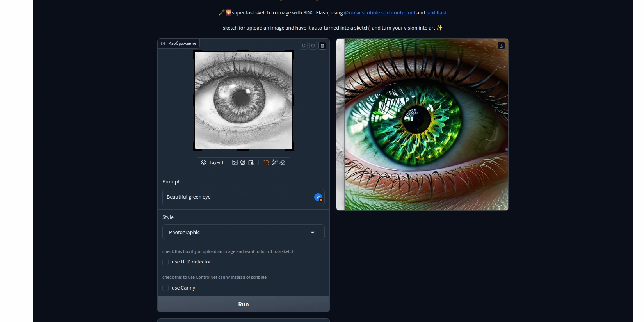Clear the canvas with the trash icon
This screenshot has height=322, width=644.
pos(322,46)
